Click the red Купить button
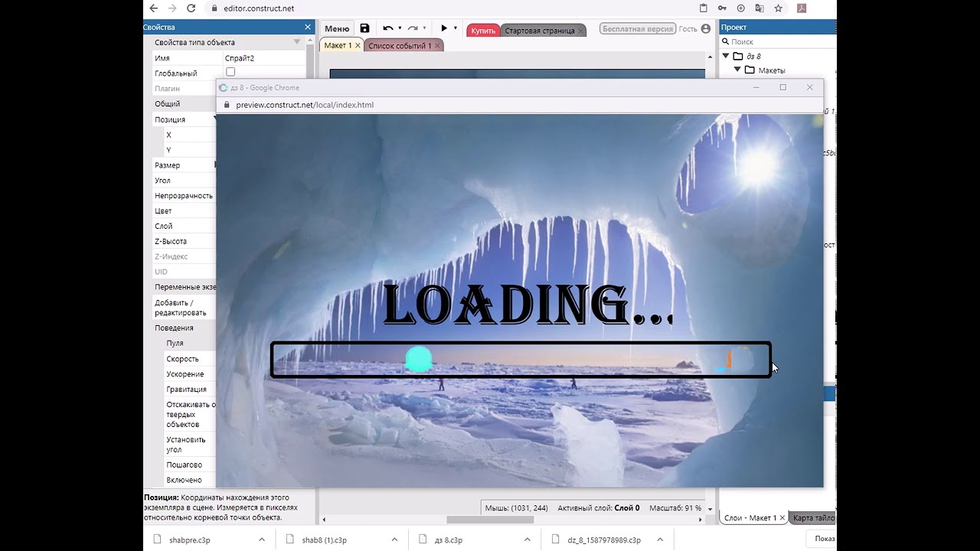Image resolution: width=980 pixels, height=551 pixels. 483,31
